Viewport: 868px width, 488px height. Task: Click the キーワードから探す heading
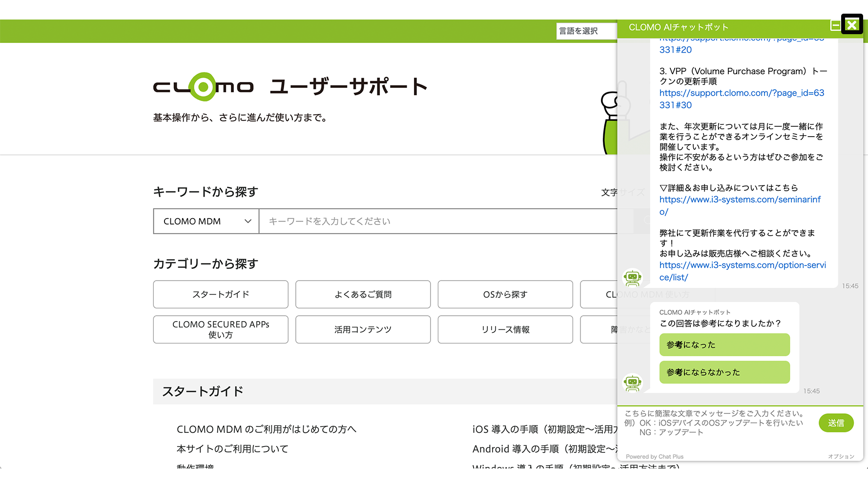tap(206, 192)
